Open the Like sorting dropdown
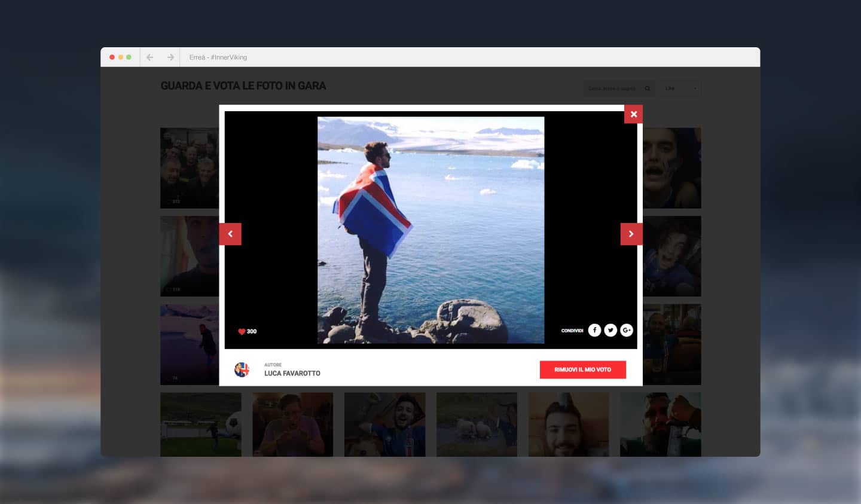Image resolution: width=861 pixels, height=504 pixels. (681, 88)
